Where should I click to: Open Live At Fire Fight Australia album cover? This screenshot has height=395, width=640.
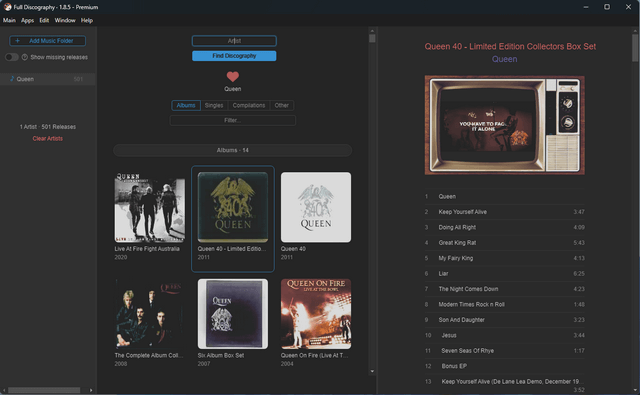click(150, 207)
